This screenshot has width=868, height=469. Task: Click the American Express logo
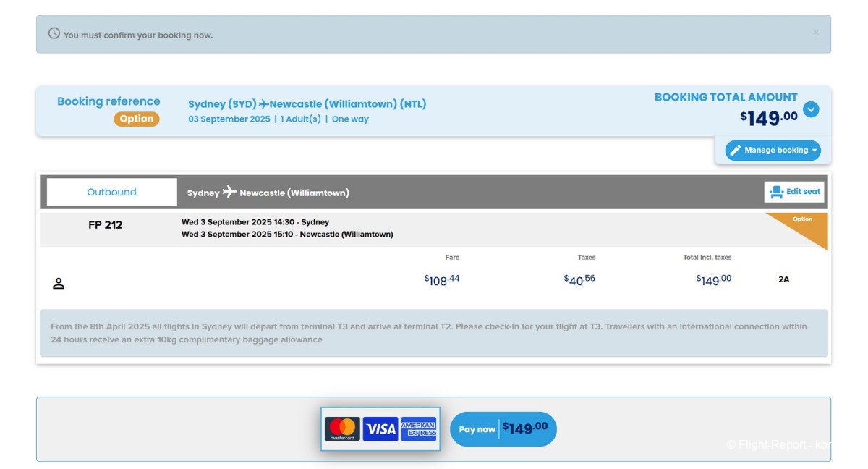coord(419,429)
